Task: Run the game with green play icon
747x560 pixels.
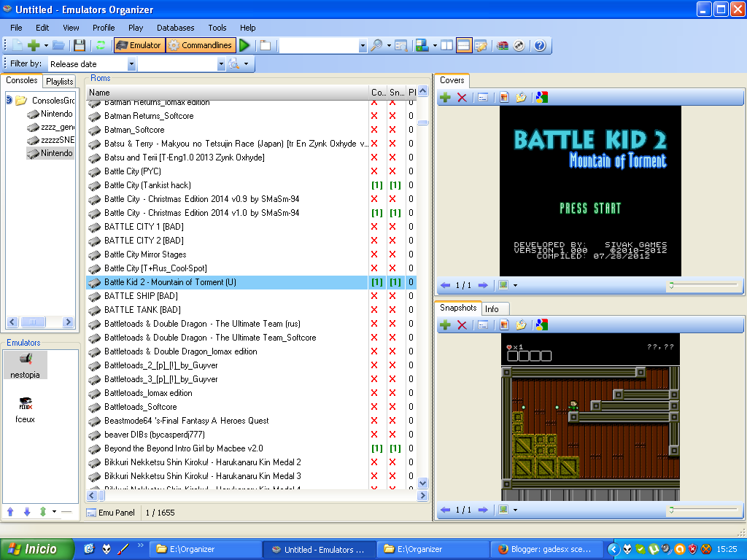Action: (x=244, y=46)
